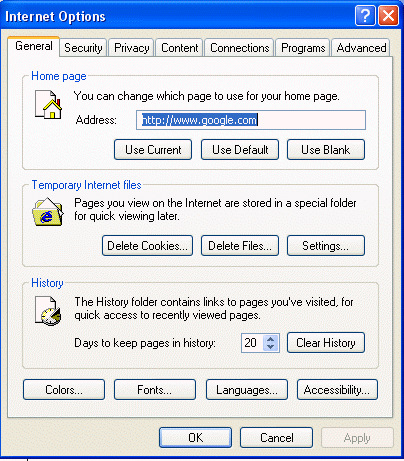The width and height of the screenshot is (404, 461).
Task: Open Accessibility options
Action: click(x=337, y=390)
